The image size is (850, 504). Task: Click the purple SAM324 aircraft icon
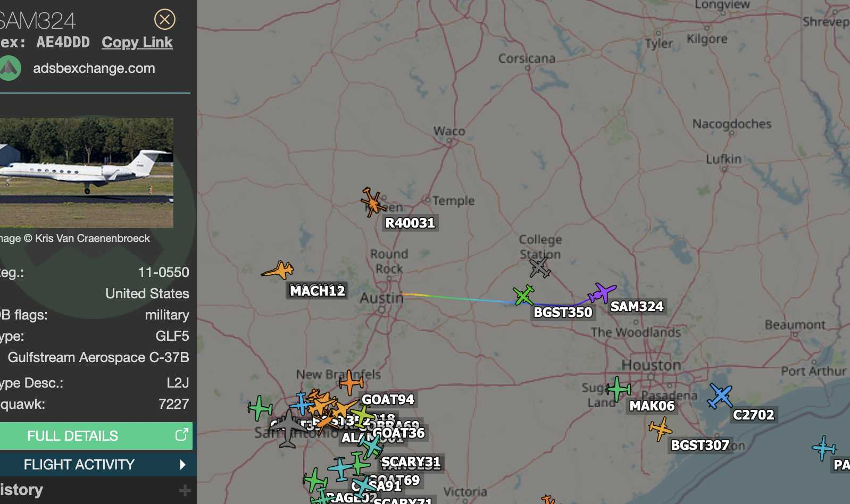click(602, 293)
